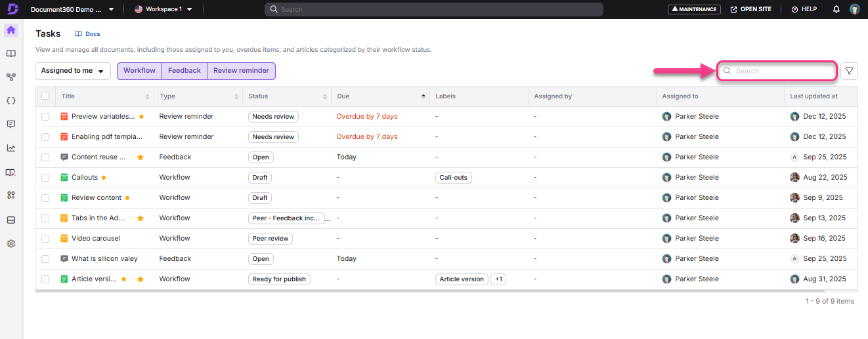Image resolution: width=868 pixels, height=339 pixels.
Task: Click star icon on Article versi... row
Action: (141, 279)
